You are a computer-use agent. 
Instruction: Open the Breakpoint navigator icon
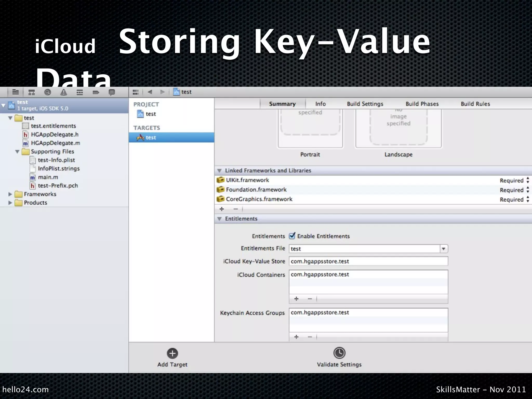point(96,92)
